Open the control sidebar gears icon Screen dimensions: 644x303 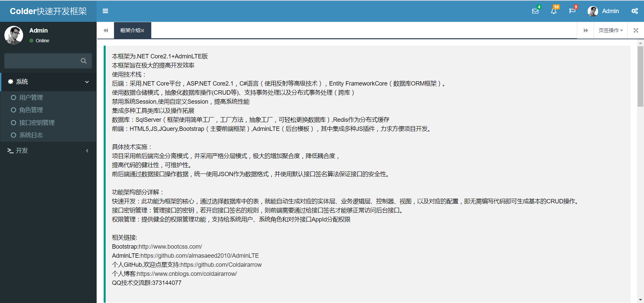(635, 11)
